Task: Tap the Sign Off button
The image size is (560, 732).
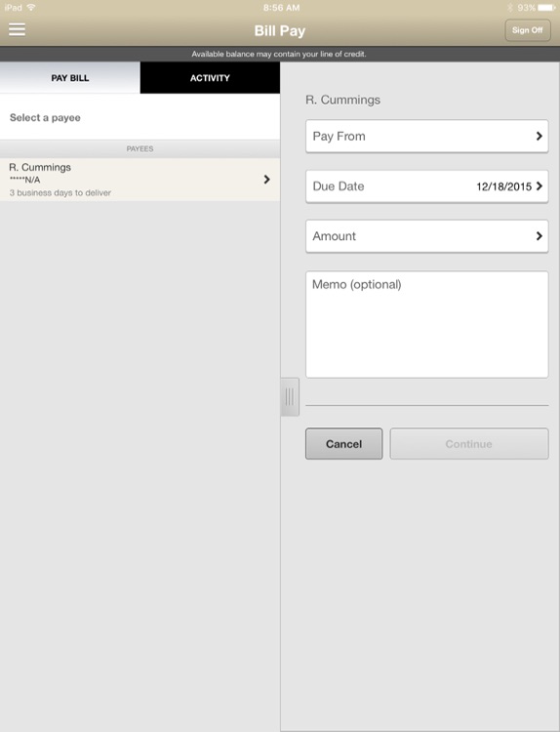Action: (528, 30)
